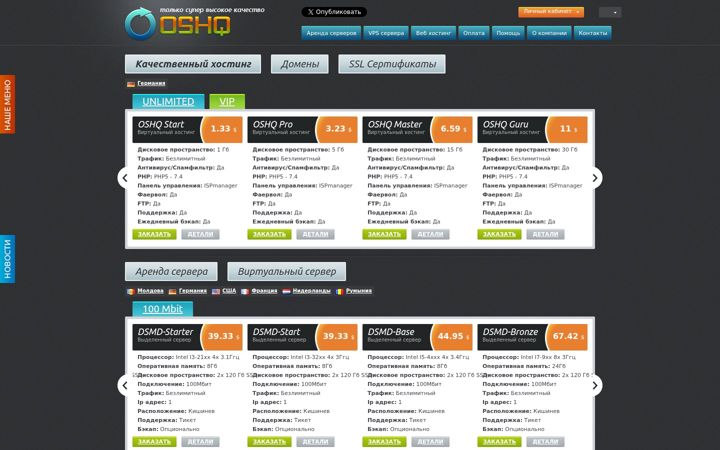
Task: Click the США location link
Action: tap(229, 291)
